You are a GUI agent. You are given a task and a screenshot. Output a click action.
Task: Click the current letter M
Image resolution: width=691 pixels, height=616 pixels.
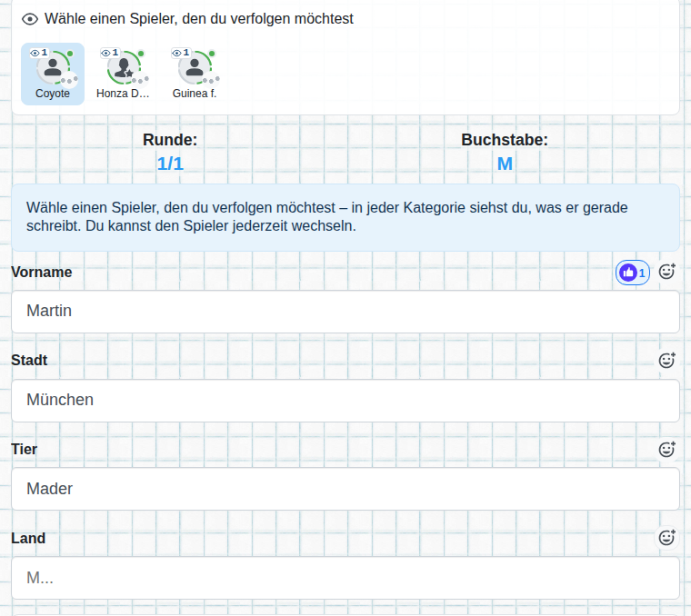(x=505, y=164)
